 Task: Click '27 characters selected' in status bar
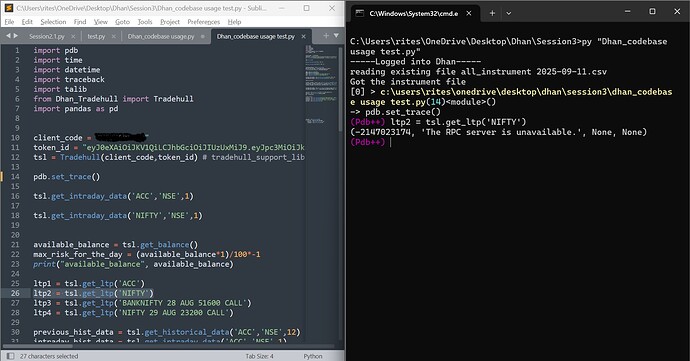[x=49, y=356]
